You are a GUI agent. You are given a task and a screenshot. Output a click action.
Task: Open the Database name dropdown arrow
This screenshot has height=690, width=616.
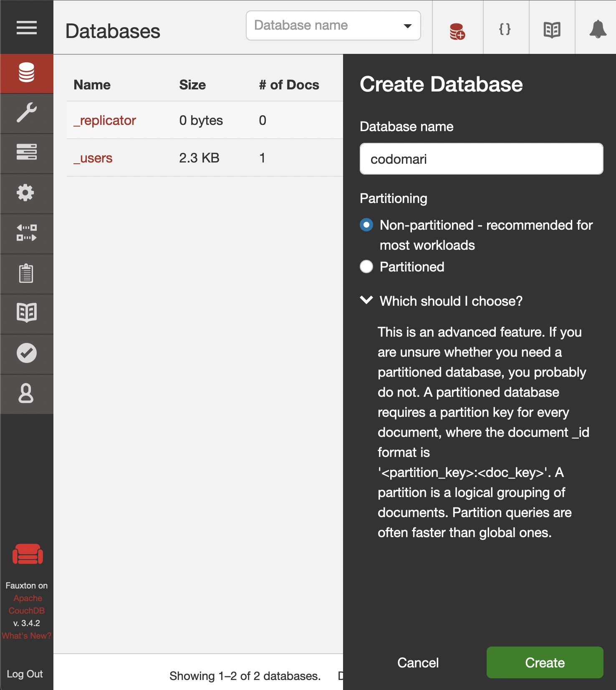point(408,26)
